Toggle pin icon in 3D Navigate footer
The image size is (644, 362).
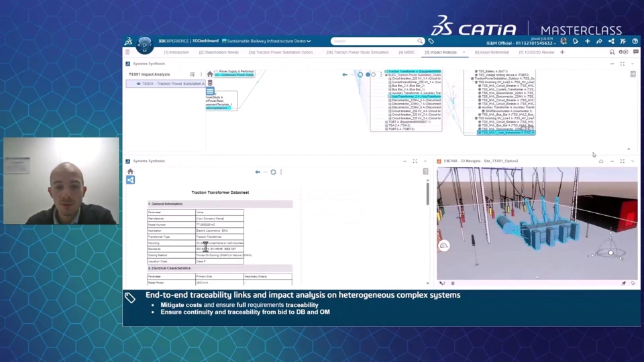623,283
